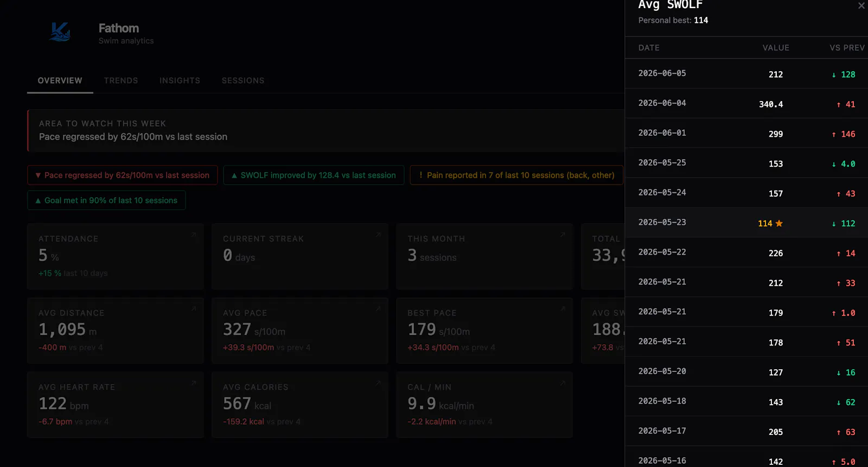Switch to the Trends tab
The height and width of the screenshot is (467, 868).
point(121,80)
